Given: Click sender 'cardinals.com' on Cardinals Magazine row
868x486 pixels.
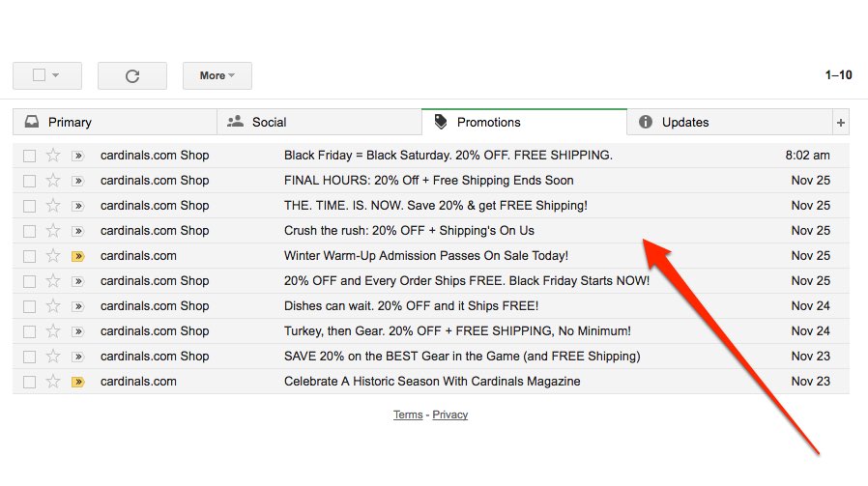Looking at the screenshot, I should (138, 382).
